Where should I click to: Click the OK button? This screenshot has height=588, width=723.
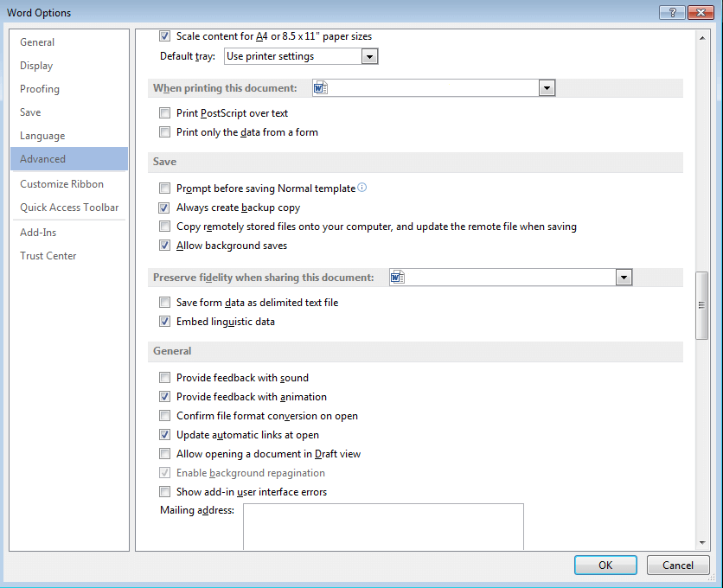[x=605, y=565]
